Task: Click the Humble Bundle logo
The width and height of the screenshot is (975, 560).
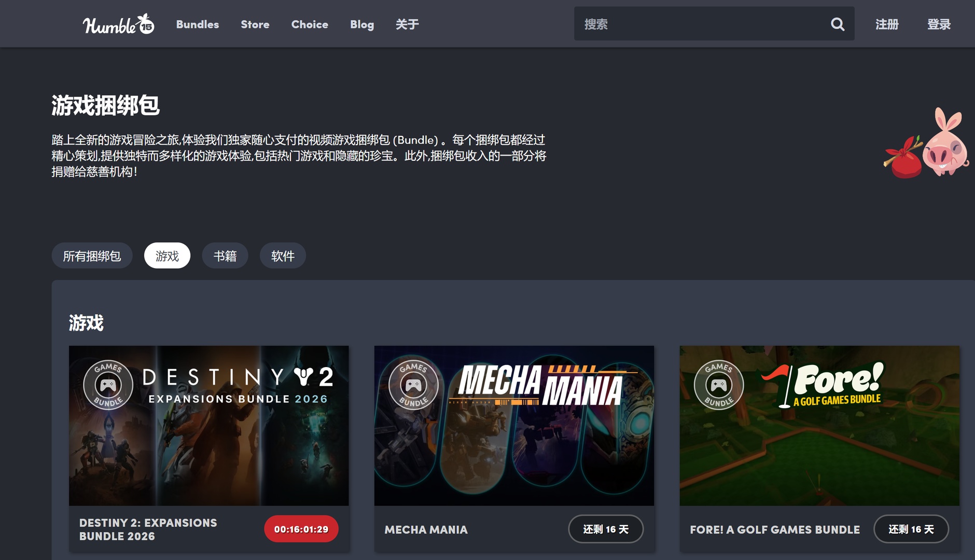Action: tap(118, 24)
